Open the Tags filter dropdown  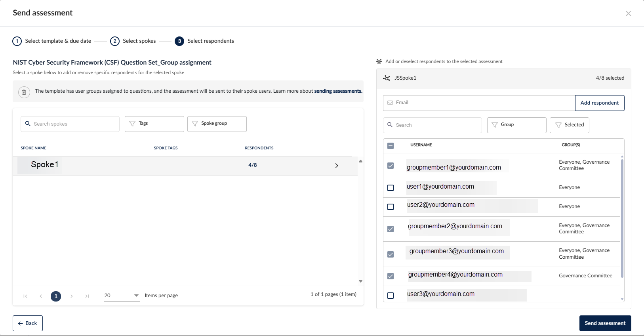point(154,124)
